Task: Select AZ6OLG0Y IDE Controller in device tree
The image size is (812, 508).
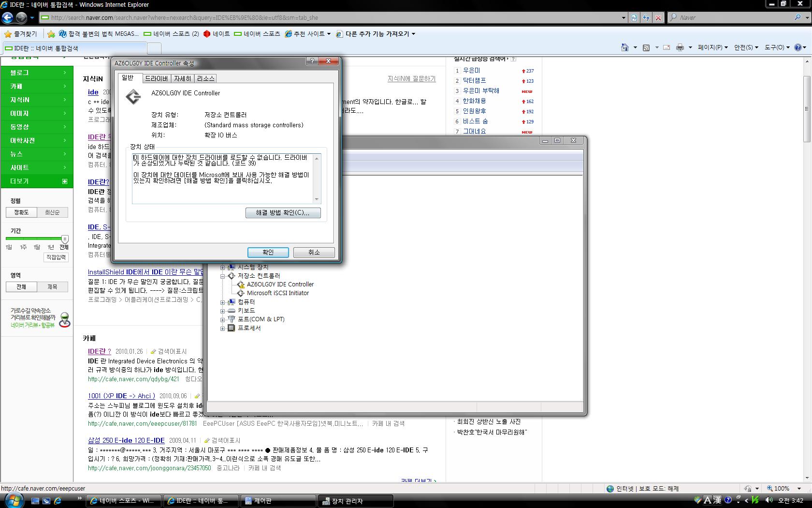Action: (280, 284)
